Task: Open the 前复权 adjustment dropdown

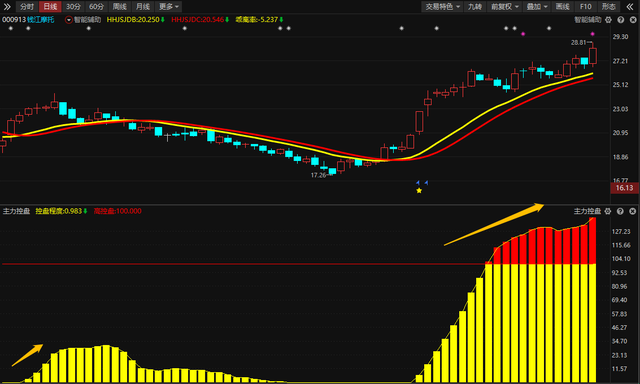Action: click(504, 7)
